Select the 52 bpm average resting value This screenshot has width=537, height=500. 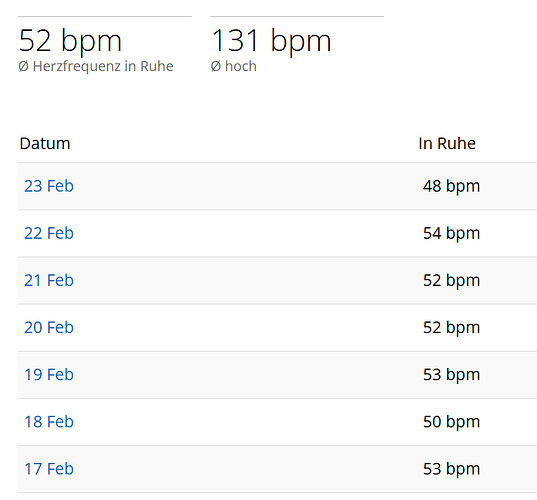point(70,40)
